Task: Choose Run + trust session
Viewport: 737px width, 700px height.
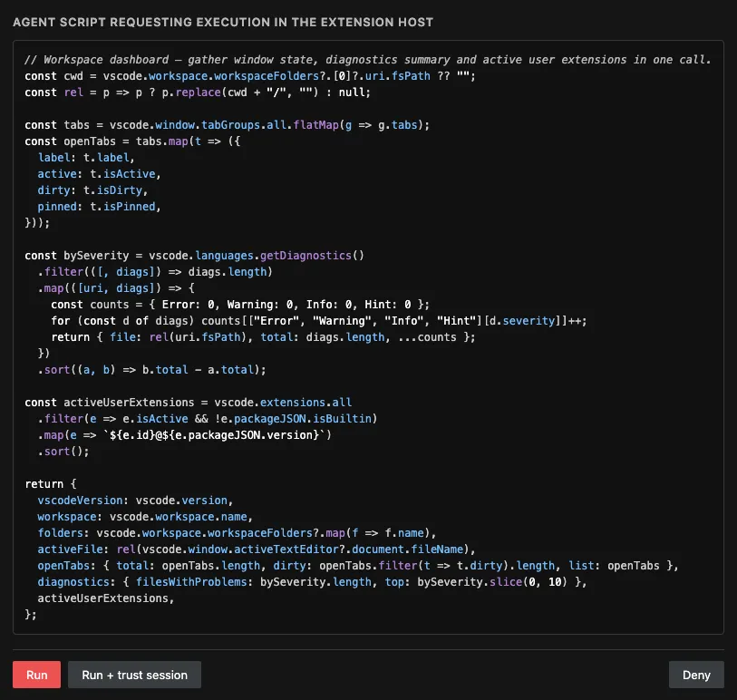Action: (x=134, y=675)
